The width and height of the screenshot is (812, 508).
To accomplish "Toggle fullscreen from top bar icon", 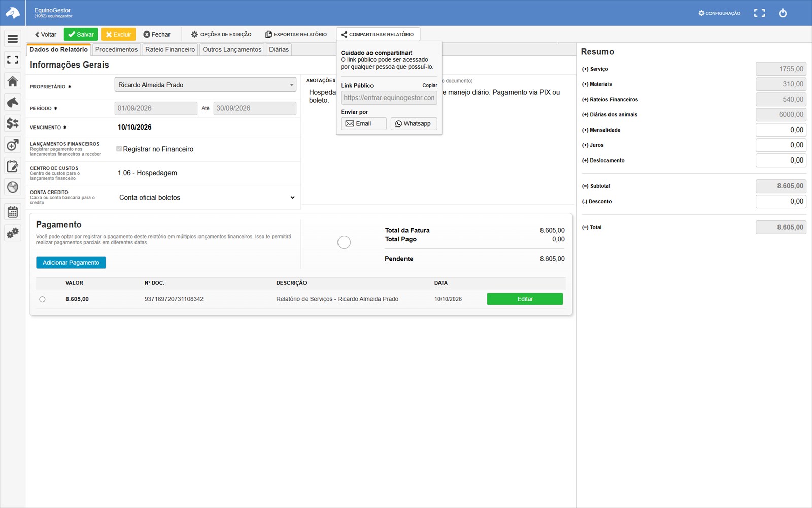I will [x=759, y=13].
